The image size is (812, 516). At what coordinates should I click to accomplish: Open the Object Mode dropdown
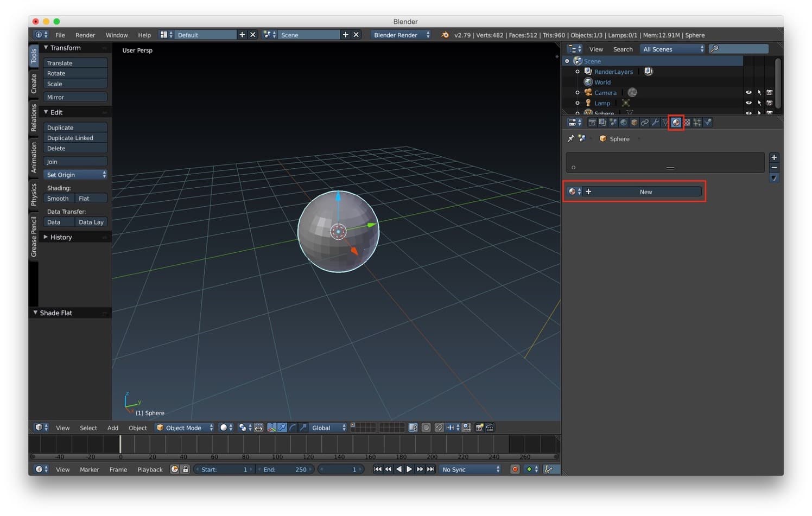[x=184, y=428]
